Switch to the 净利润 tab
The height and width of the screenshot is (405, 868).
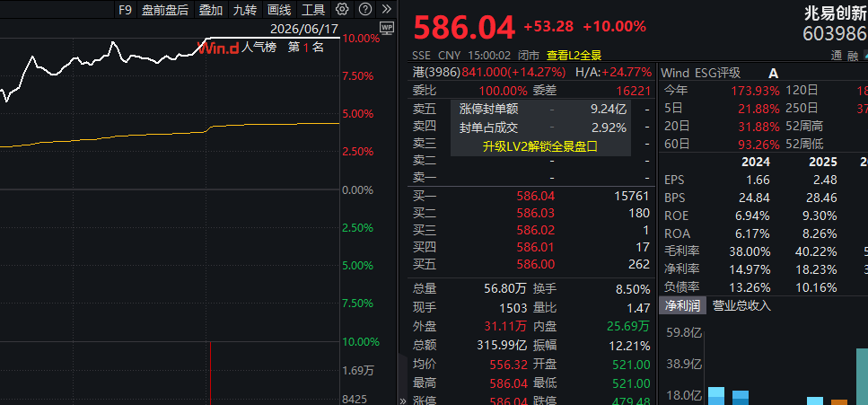pos(682,305)
